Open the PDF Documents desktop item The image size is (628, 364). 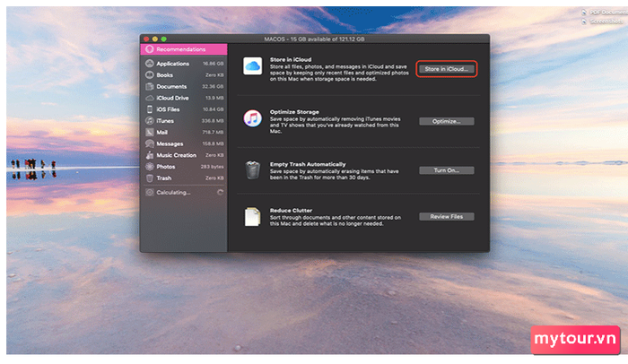click(605, 13)
